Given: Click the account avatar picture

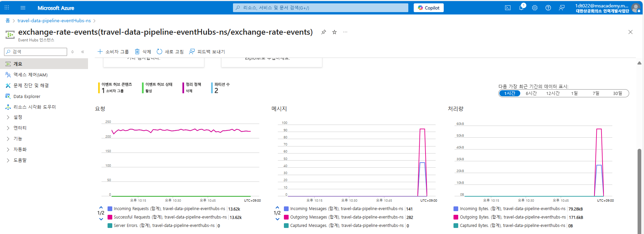Looking at the screenshot, I should click(x=636, y=8).
